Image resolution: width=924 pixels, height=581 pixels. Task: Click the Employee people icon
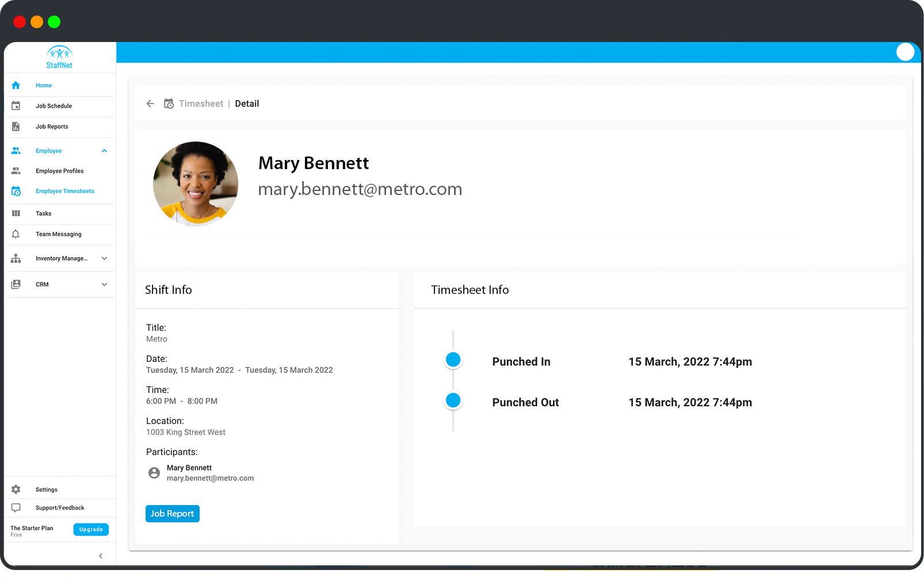[x=16, y=151]
